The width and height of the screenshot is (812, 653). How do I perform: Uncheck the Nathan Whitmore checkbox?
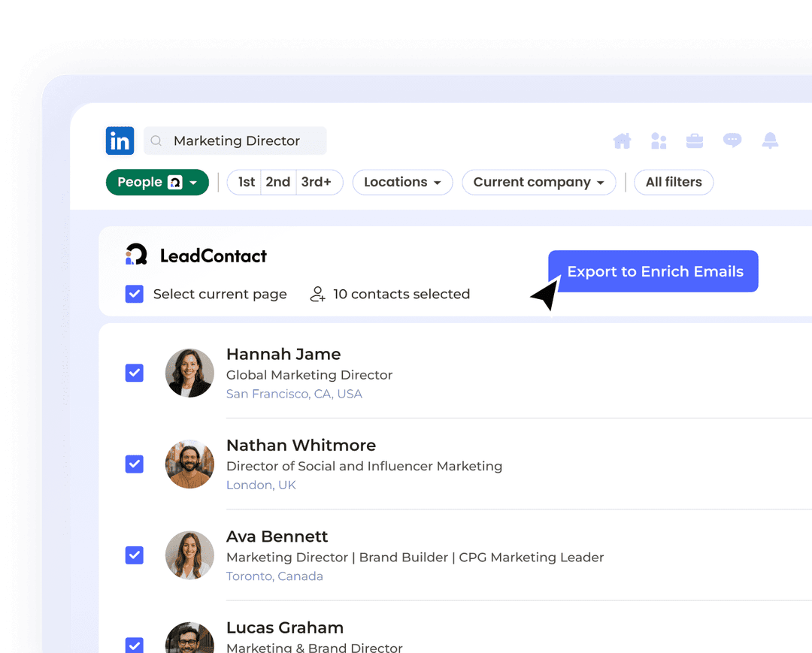pos(134,464)
